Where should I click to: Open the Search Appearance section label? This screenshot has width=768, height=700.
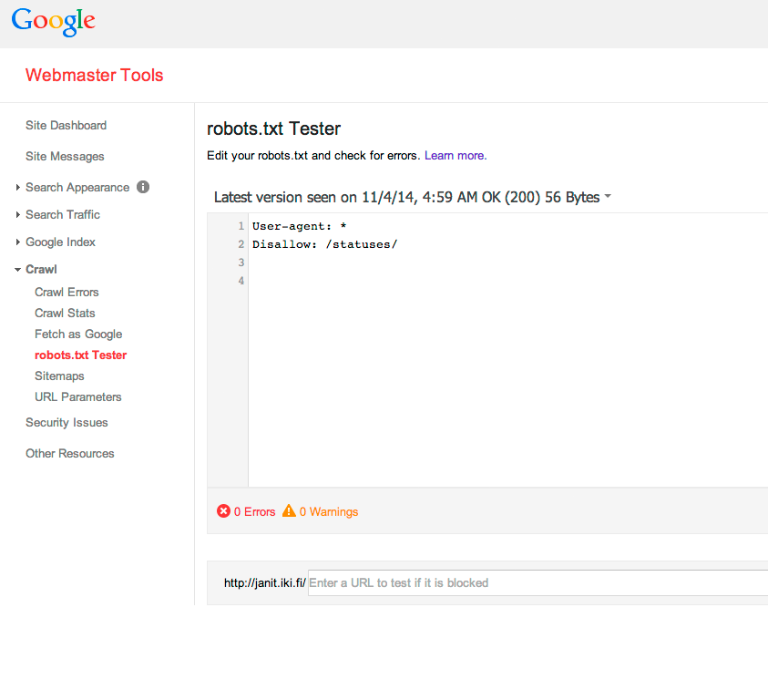(77, 187)
